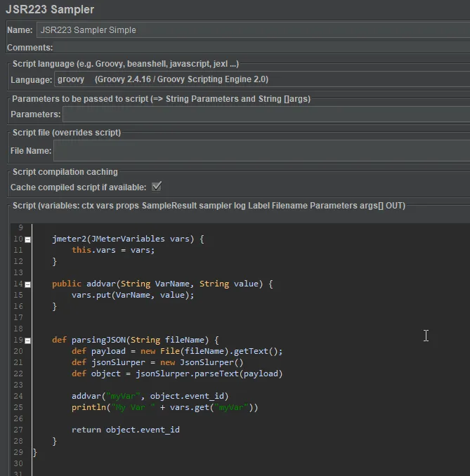Click the 'Parameters to be passed to script' label
470x476 pixels.
point(161,99)
